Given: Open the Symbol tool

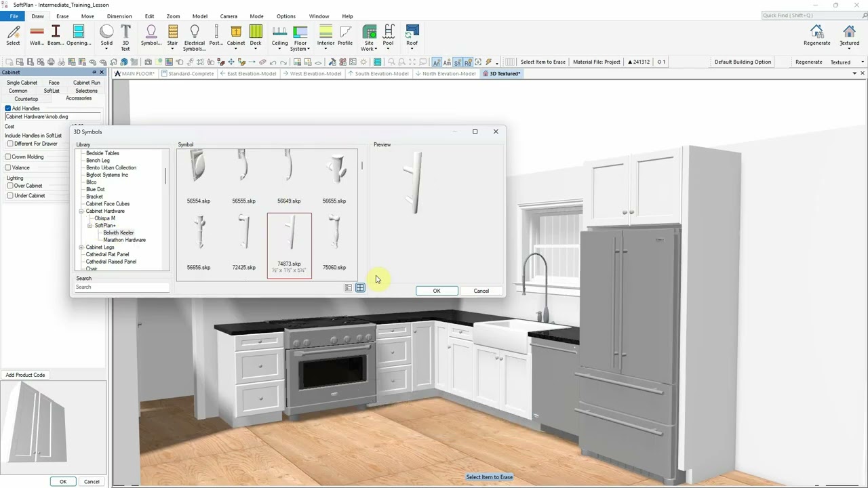Looking at the screenshot, I should pyautogui.click(x=151, y=36).
